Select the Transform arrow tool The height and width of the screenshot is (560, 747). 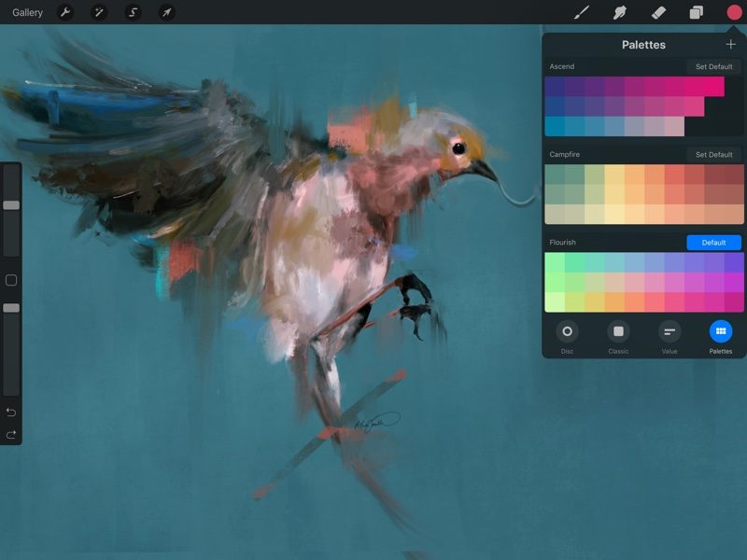point(163,12)
